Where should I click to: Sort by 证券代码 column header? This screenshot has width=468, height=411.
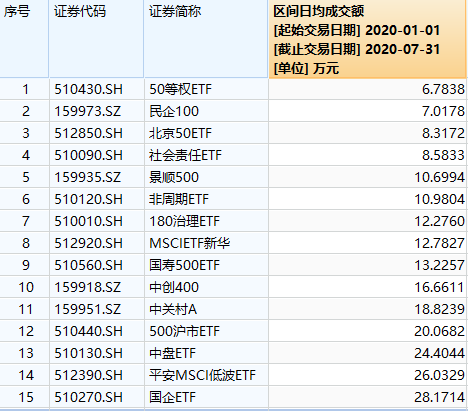(x=96, y=39)
